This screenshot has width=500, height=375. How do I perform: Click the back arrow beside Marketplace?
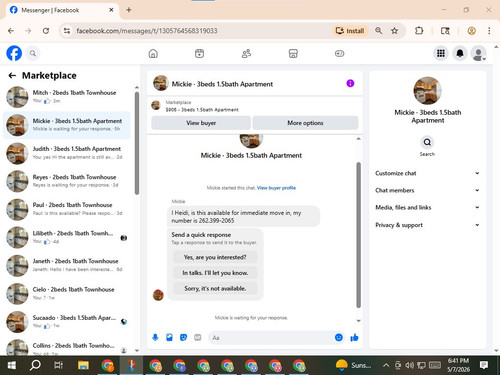point(12,76)
